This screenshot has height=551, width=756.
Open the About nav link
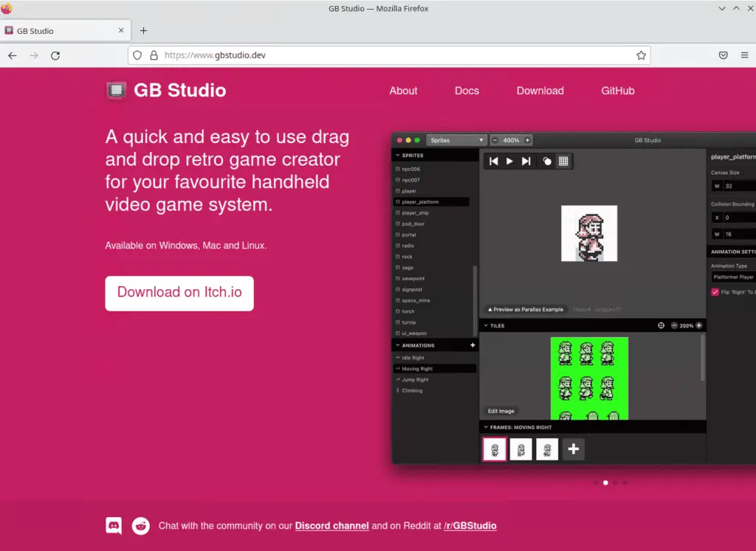[403, 91]
